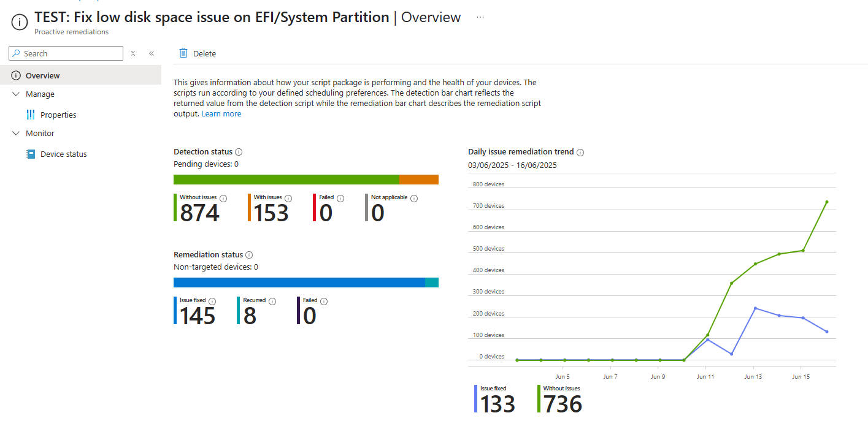868x421 pixels.
Task: Click into the sidebar Search field
Action: coord(66,53)
